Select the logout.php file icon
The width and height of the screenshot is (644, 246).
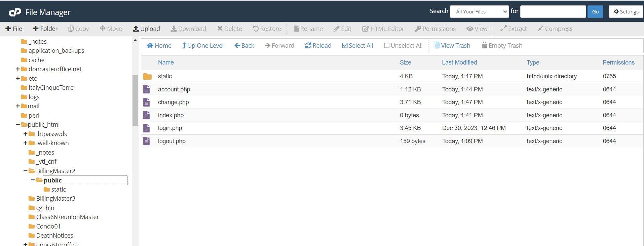[147, 141]
